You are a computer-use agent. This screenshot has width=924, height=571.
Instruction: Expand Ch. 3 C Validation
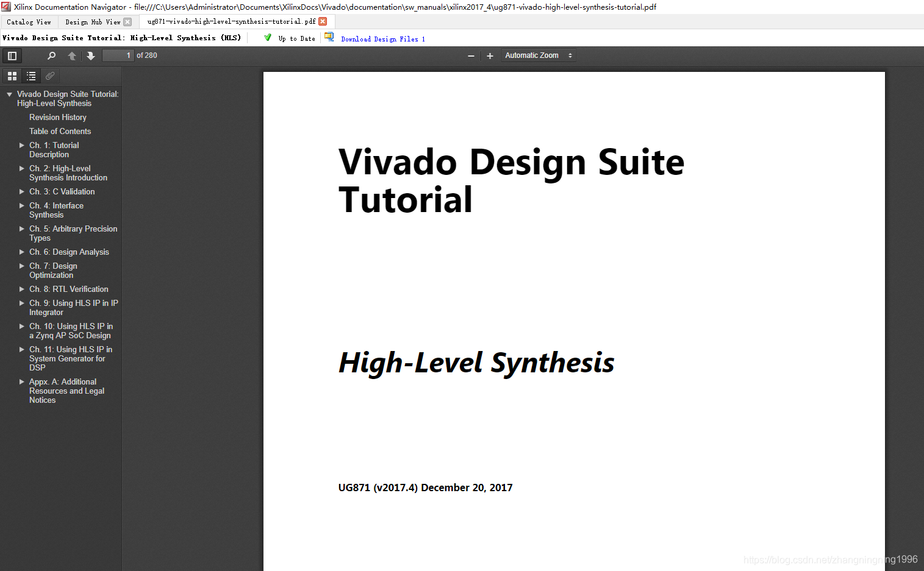pyautogui.click(x=22, y=192)
